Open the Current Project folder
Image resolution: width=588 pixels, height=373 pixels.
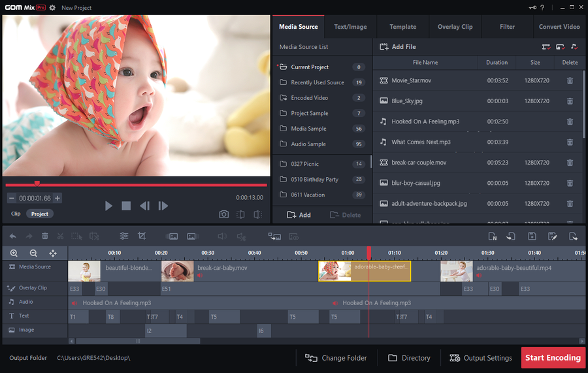[x=310, y=67]
